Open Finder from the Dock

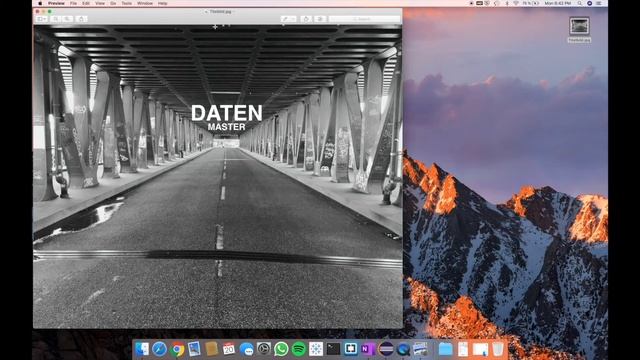pyautogui.click(x=142, y=349)
